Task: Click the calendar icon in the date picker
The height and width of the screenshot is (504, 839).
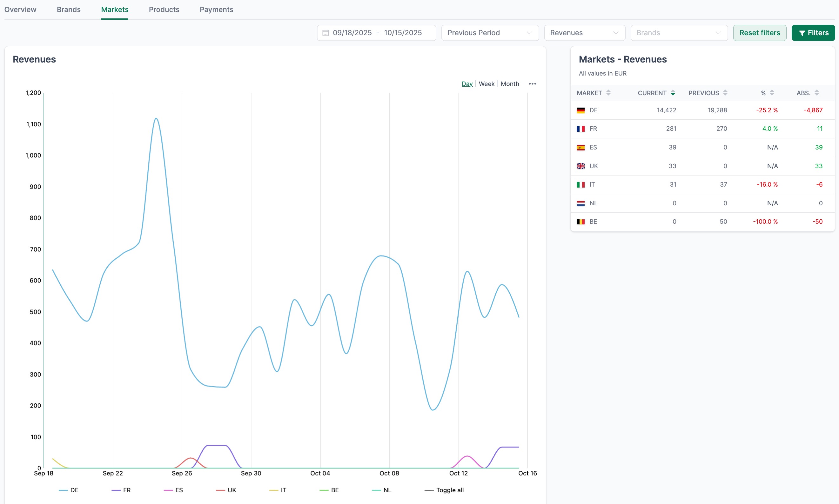Action: click(x=325, y=33)
